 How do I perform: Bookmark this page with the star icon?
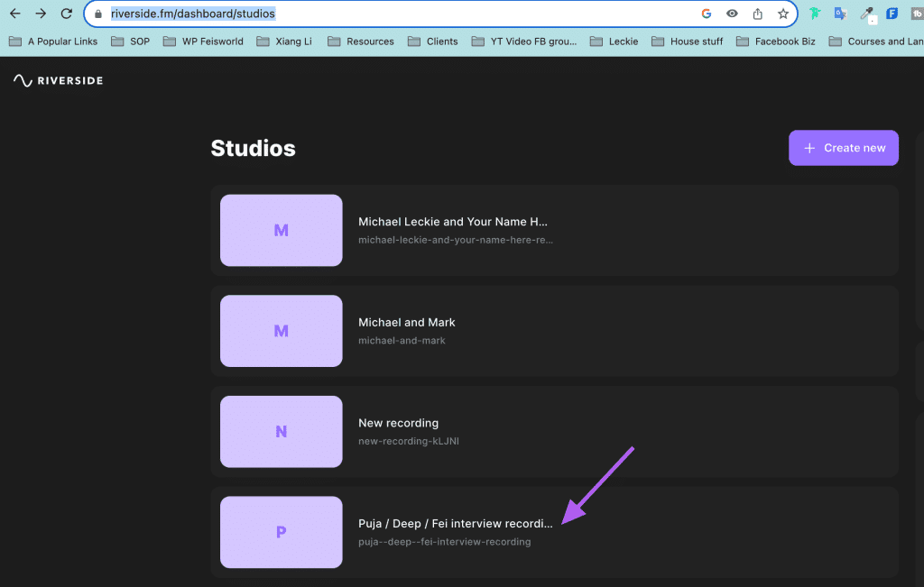click(x=782, y=14)
